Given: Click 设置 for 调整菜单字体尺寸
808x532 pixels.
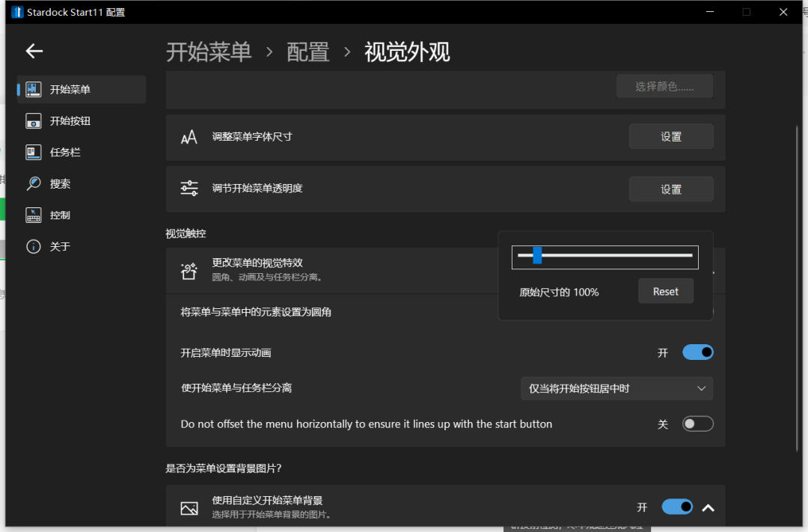Looking at the screenshot, I should (671, 137).
